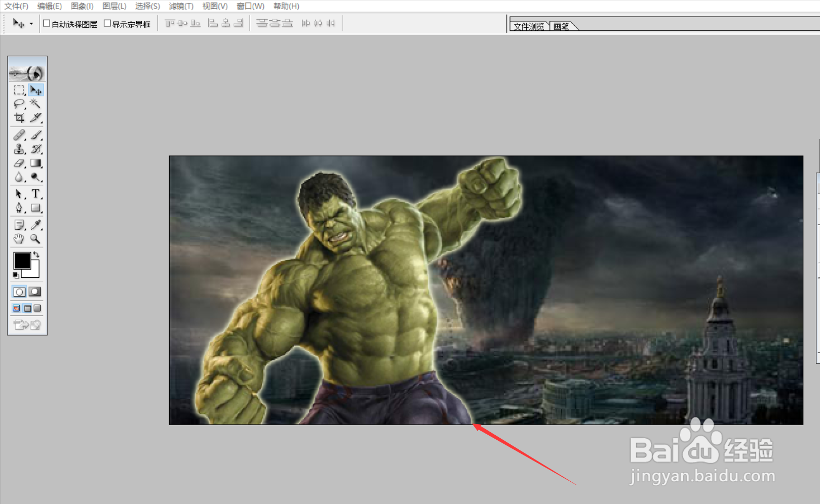Select the Brush tool

tap(35, 135)
